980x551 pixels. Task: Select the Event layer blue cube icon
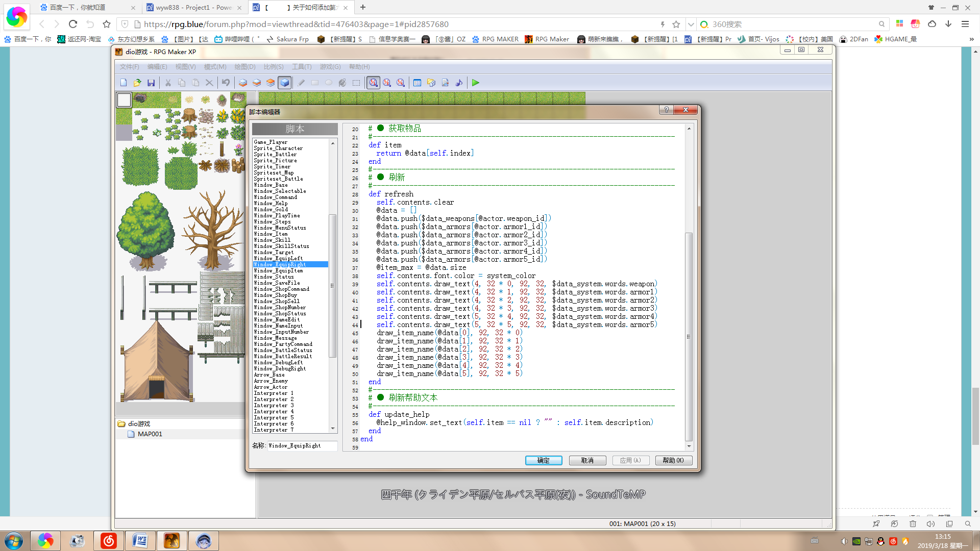tap(285, 83)
